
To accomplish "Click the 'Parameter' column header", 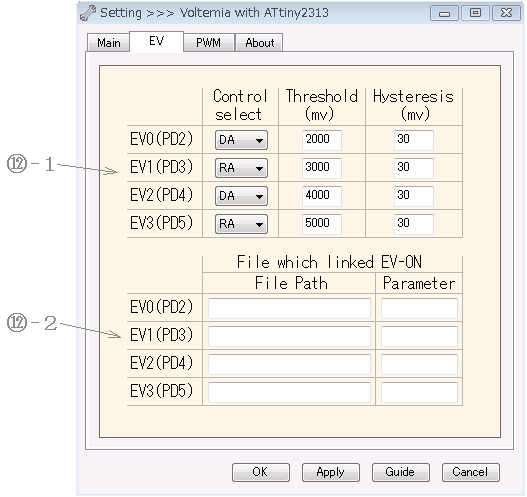I will (419, 283).
